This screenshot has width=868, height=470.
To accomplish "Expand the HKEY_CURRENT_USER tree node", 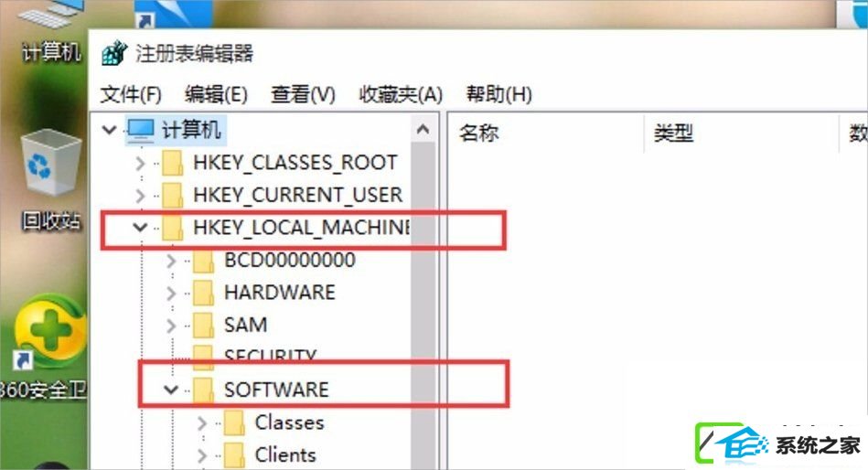I will [140, 196].
